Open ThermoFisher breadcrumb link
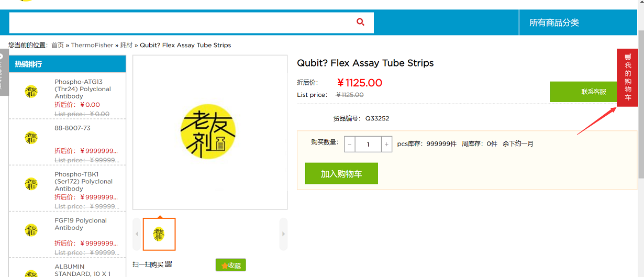Viewport: 644px width, 277px height. pyautogui.click(x=92, y=45)
